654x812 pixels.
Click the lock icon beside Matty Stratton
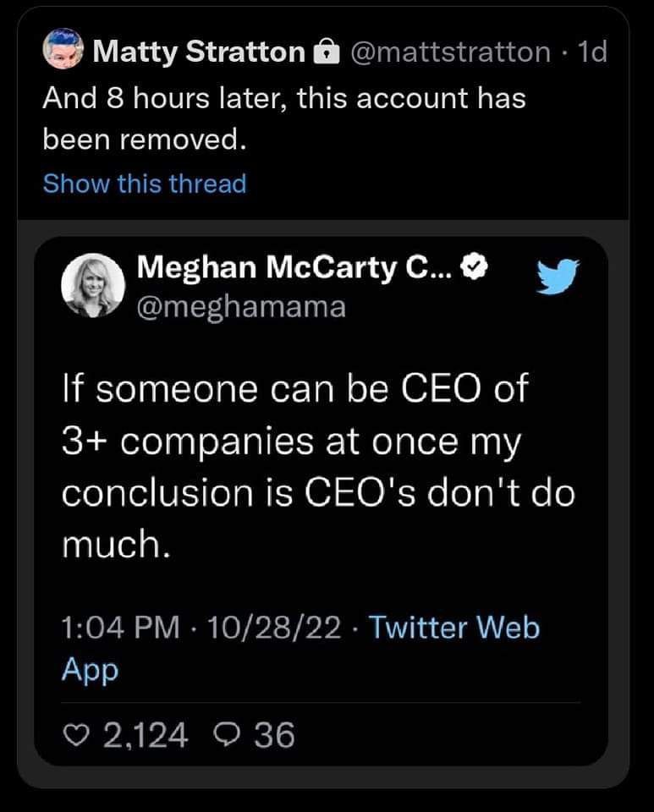(325, 53)
